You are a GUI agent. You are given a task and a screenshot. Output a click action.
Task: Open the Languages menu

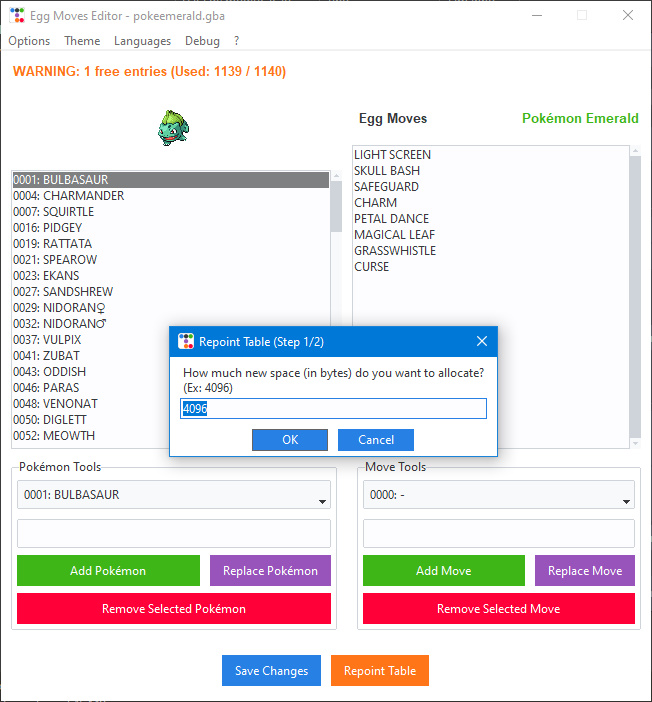(x=142, y=41)
